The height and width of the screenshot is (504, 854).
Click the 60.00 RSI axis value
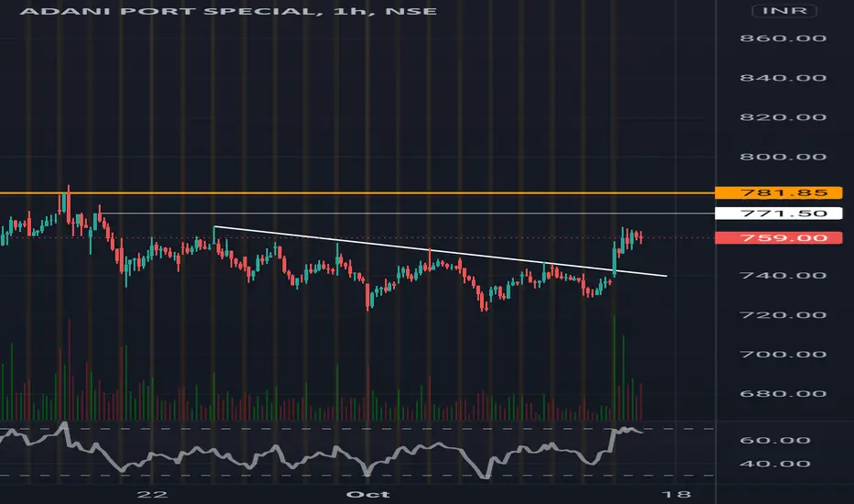click(x=775, y=440)
